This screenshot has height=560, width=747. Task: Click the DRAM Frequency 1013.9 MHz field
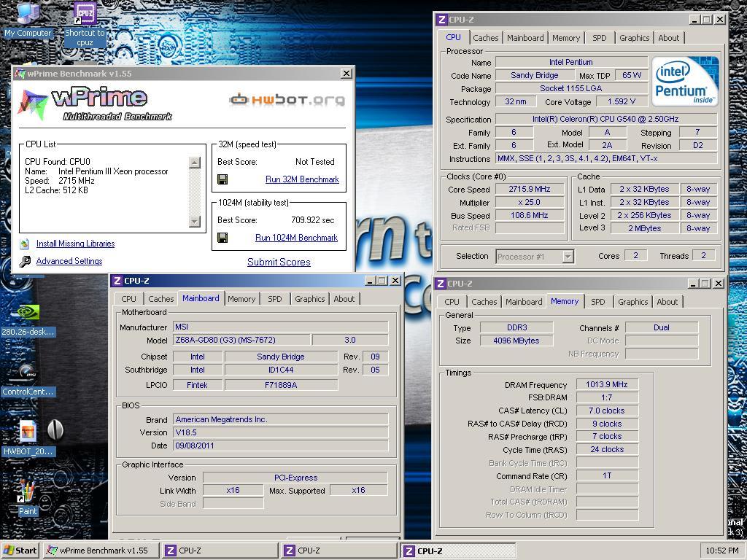[606, 384]
